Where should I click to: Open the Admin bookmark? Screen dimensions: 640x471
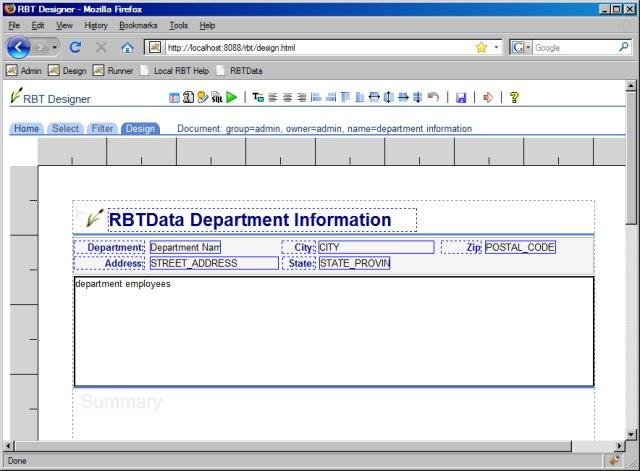pos(24,71)
